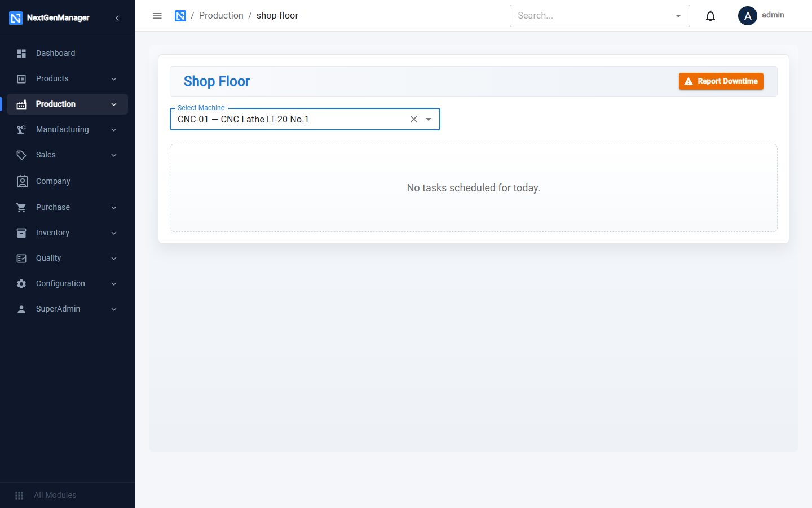Open the Company menu item
Screen dimensions: 812x508
67,181
